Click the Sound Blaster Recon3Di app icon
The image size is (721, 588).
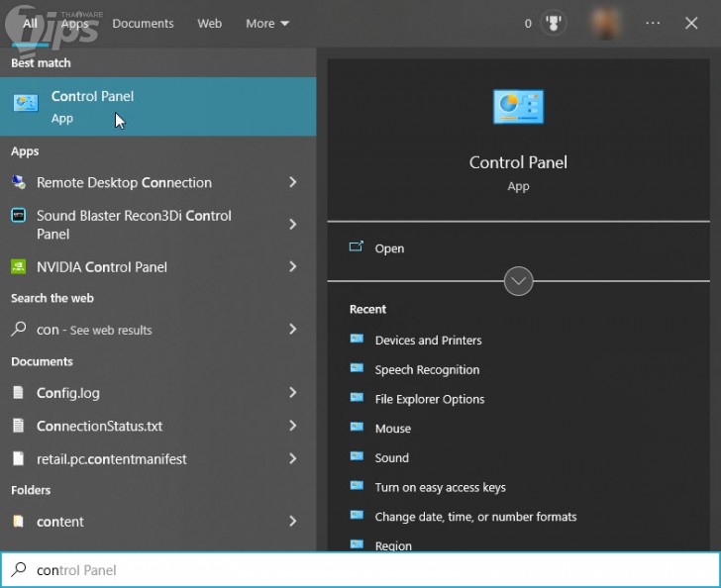click(19, 215)
